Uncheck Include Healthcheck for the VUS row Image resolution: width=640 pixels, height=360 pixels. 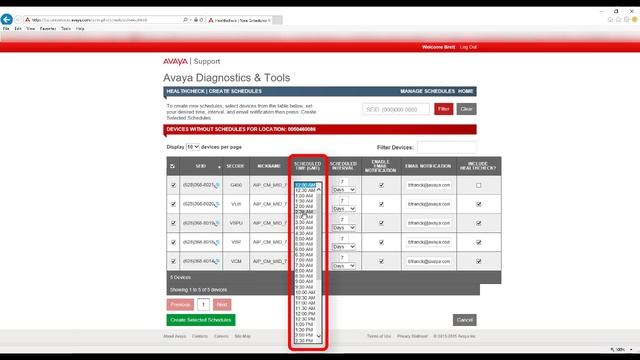click(479, 204)
